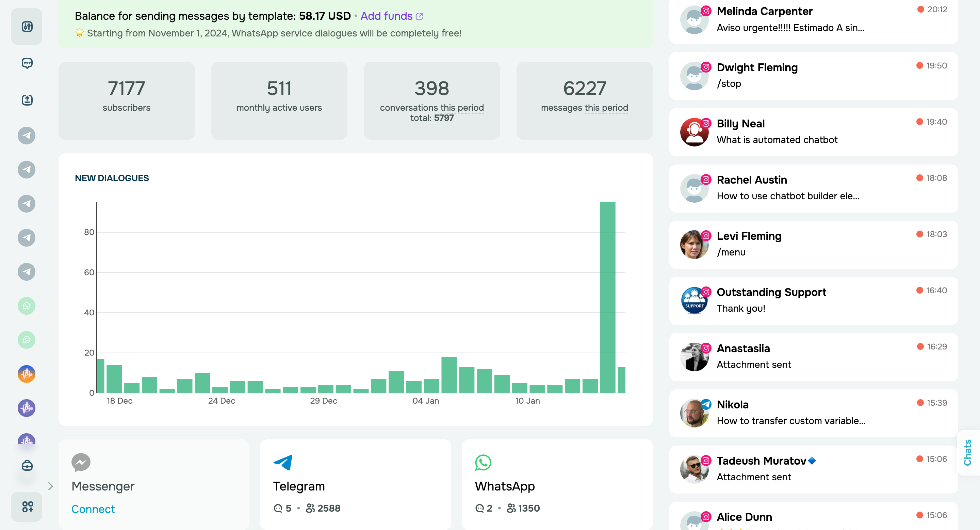This screenshot has width=980, height=530.
Task: Select Rachel Austin's unread indicator dot
Action: click(920, 177)
